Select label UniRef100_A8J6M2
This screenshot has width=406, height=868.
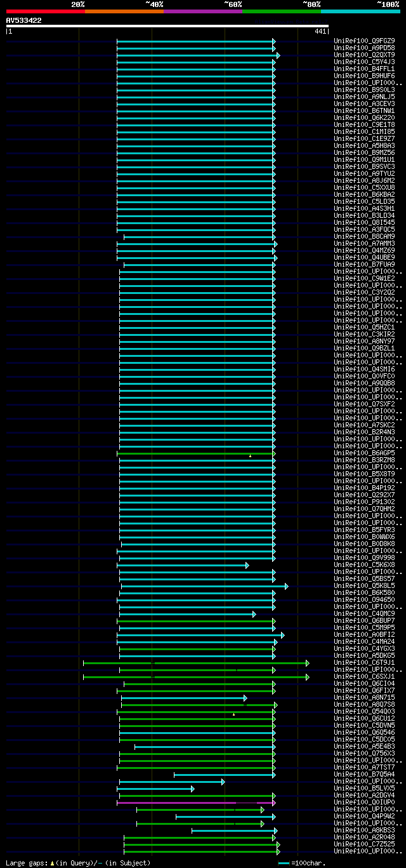(x=364, y=180)
